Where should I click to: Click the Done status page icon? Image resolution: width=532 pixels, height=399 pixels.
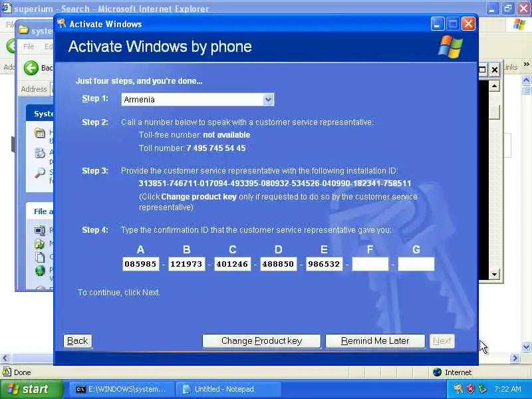point(7,372)
